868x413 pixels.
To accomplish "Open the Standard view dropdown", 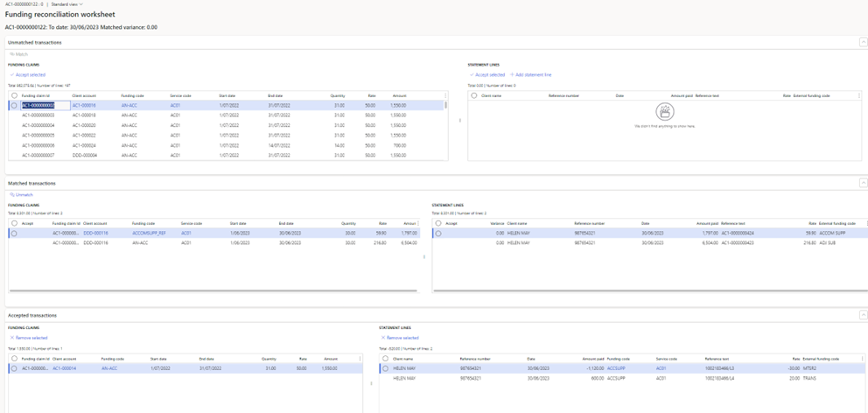I will [67, 3].
